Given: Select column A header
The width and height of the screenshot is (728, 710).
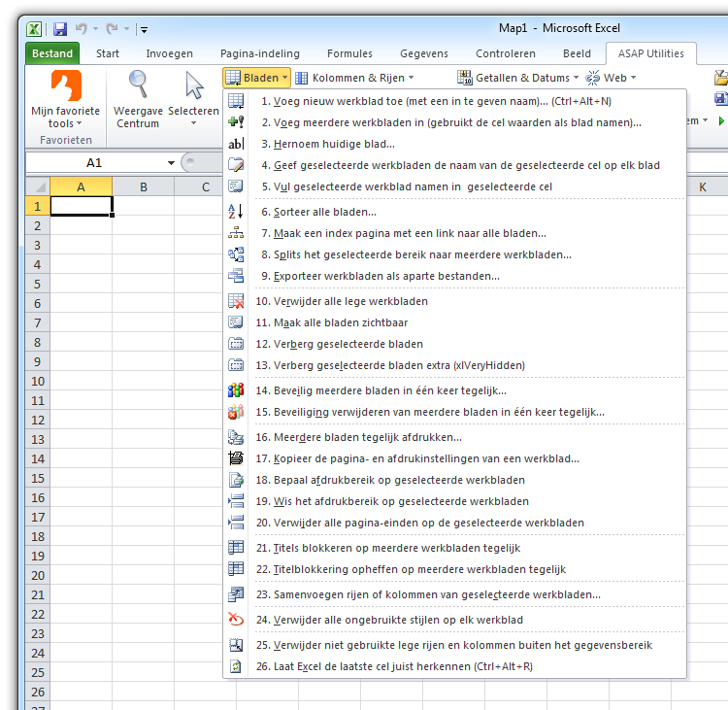Looking at the screenshot, I should [x=81, y=186].
